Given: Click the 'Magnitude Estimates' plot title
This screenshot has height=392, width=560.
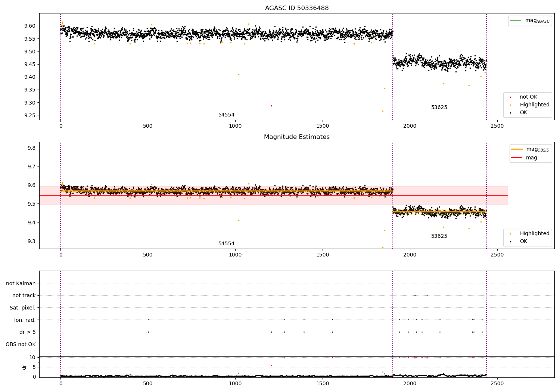Looking at the screenshot, I should 297,137.
